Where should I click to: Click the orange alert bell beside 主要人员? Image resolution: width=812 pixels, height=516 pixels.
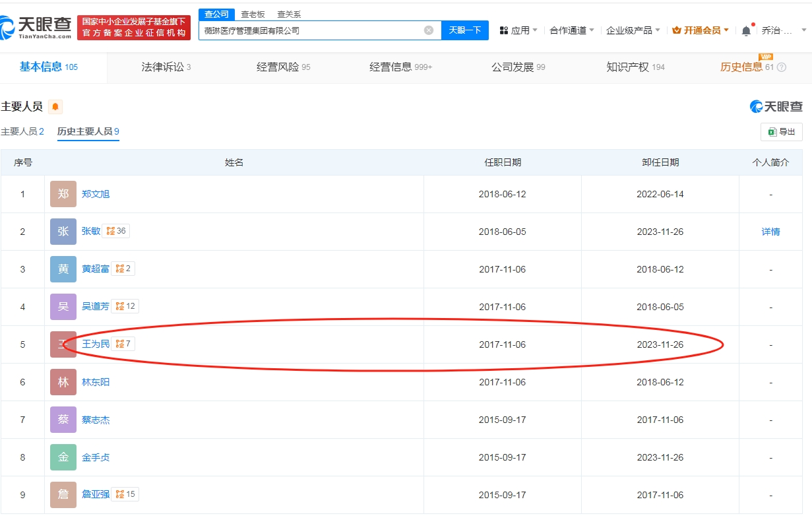point(55,107)
